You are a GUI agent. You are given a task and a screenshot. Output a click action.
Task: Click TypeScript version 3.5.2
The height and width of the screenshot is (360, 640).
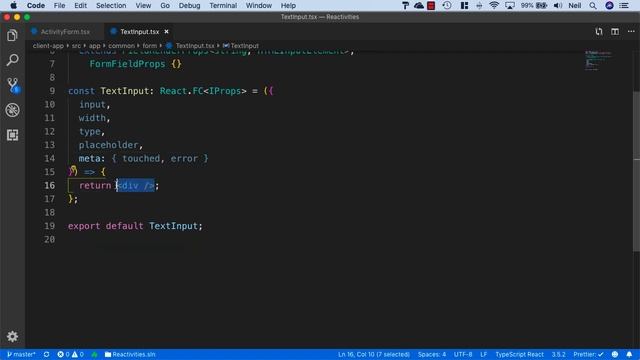click(558, 354)
